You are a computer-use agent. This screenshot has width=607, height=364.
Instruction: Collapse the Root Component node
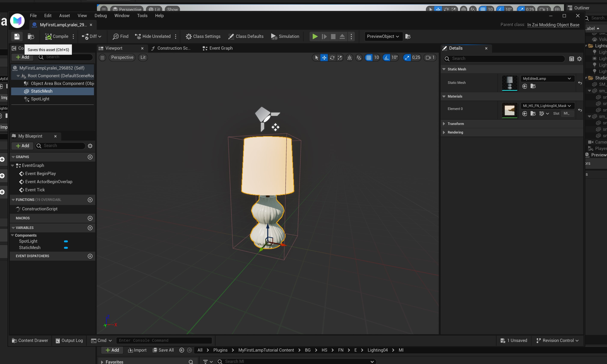tap(18, 76)
